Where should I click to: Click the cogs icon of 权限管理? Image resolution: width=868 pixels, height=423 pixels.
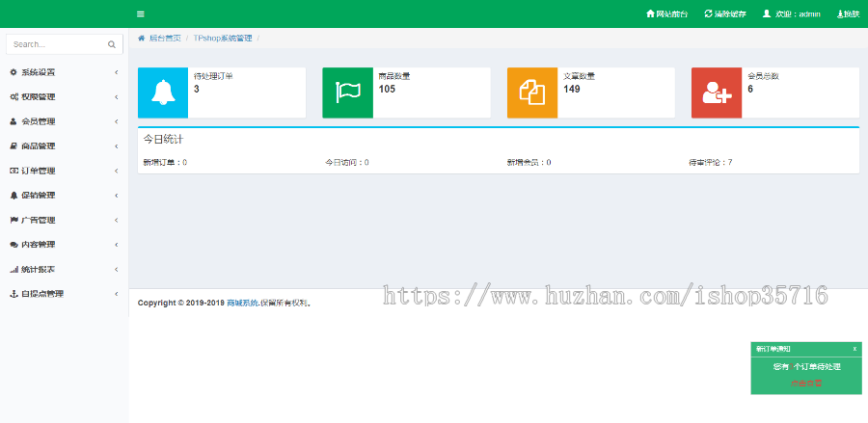[x=14, y=96]
